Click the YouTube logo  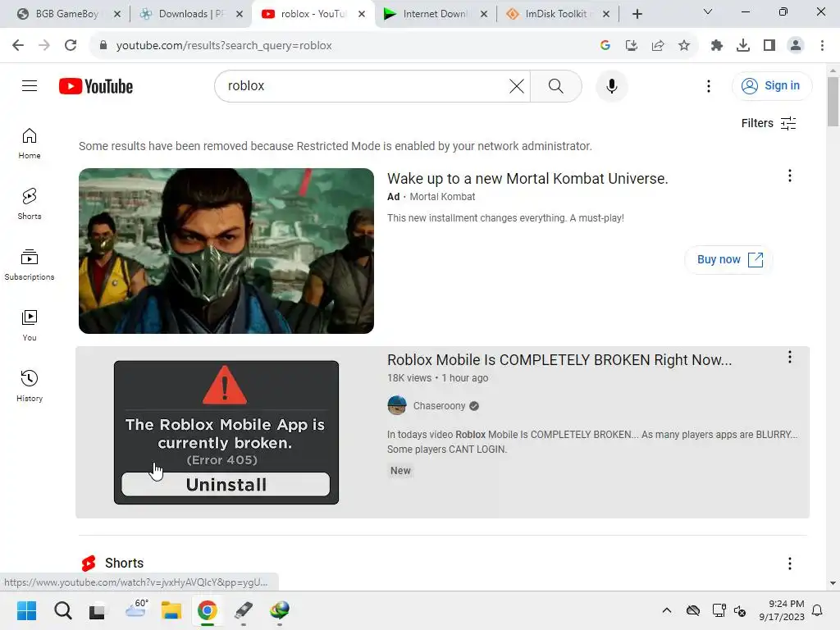click(96, 86)
